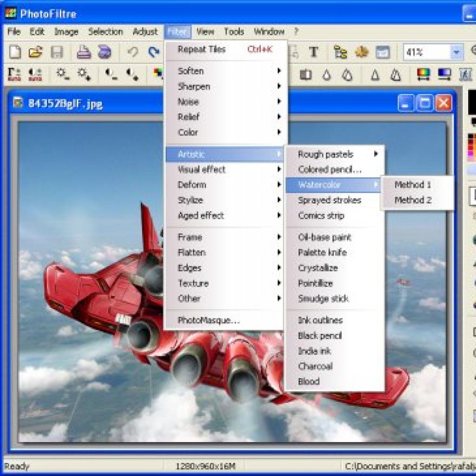Click the document icon of 84352BgJF.jpg window
Viewport: 476px width, 476px height.
coord(18,103)
